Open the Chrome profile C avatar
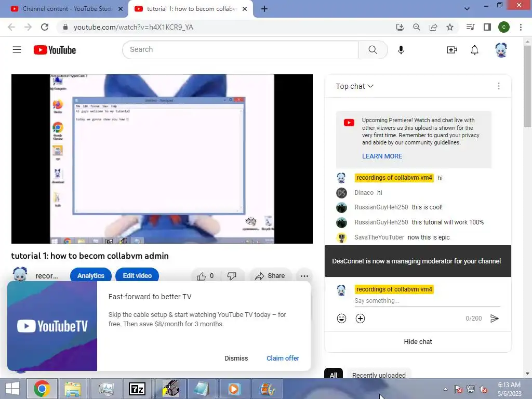 (x=504, y=27)
